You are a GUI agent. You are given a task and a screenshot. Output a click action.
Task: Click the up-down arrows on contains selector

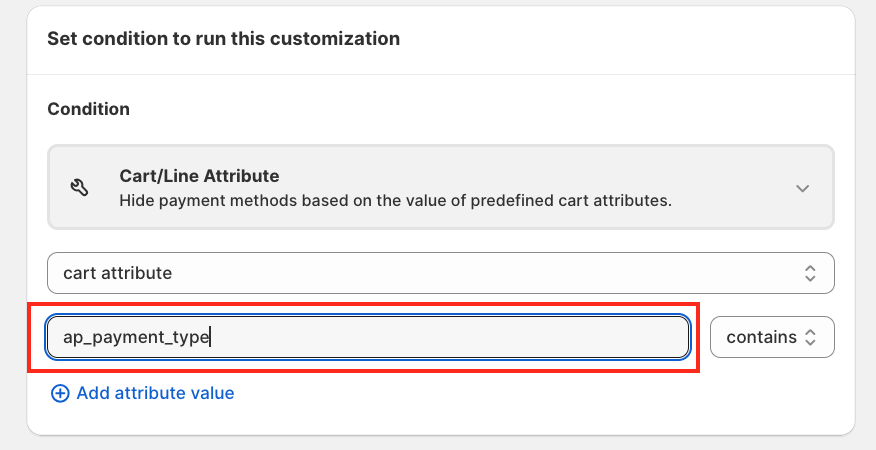click(811, 337)
